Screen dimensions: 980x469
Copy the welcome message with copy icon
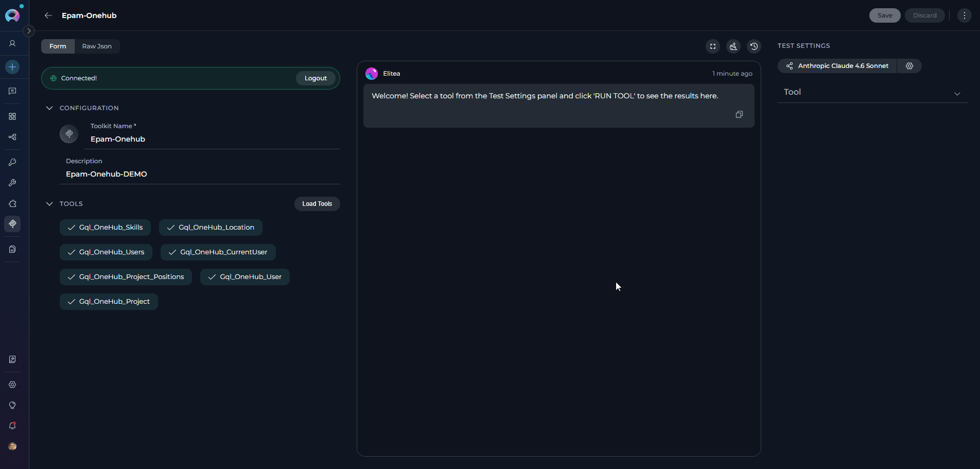tap(739, 114)
